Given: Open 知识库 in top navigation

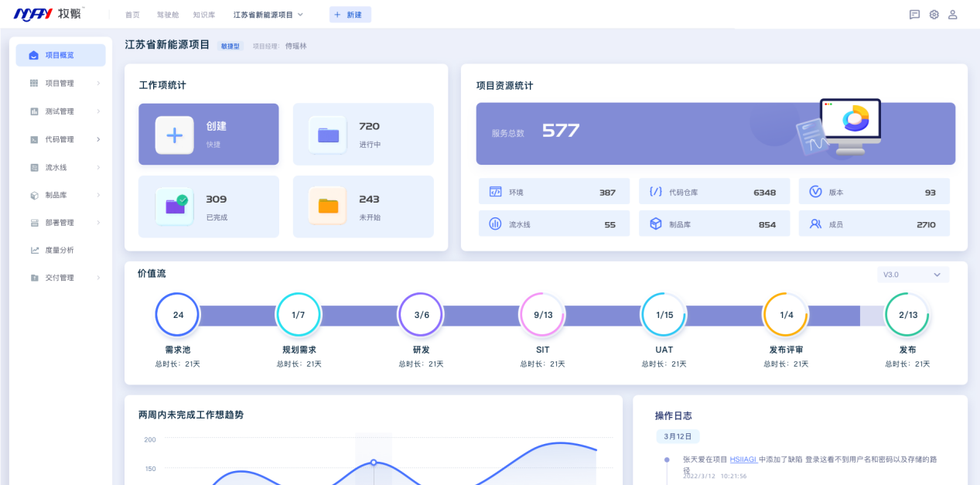Looking at the screenshot, I should 203,15.
